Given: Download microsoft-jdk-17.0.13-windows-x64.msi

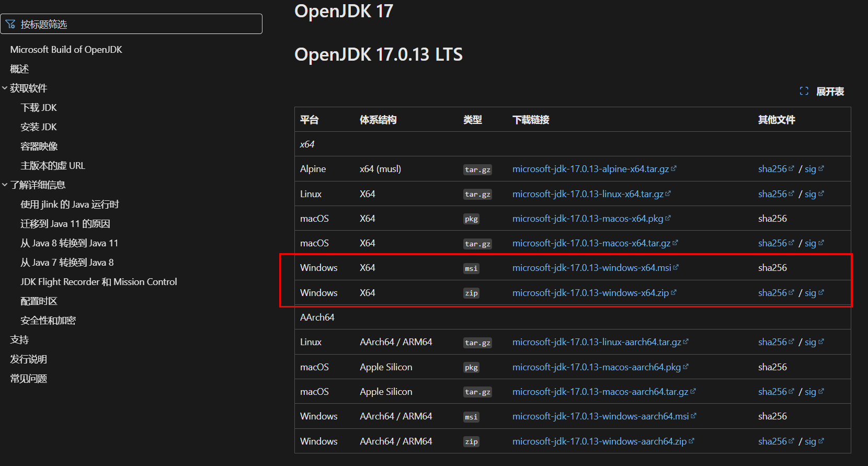Looking at the screenshot, I should (x=595, y=267).
